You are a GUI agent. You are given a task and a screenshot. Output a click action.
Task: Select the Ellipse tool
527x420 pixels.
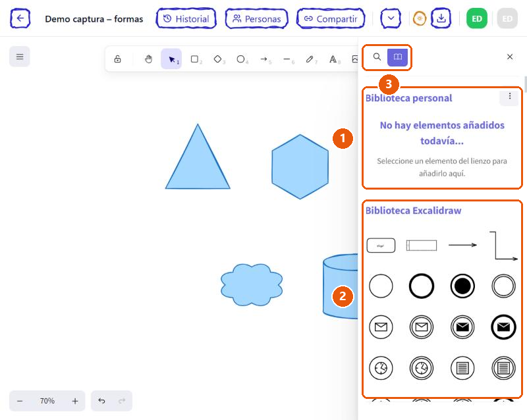(x=241, y=59)
